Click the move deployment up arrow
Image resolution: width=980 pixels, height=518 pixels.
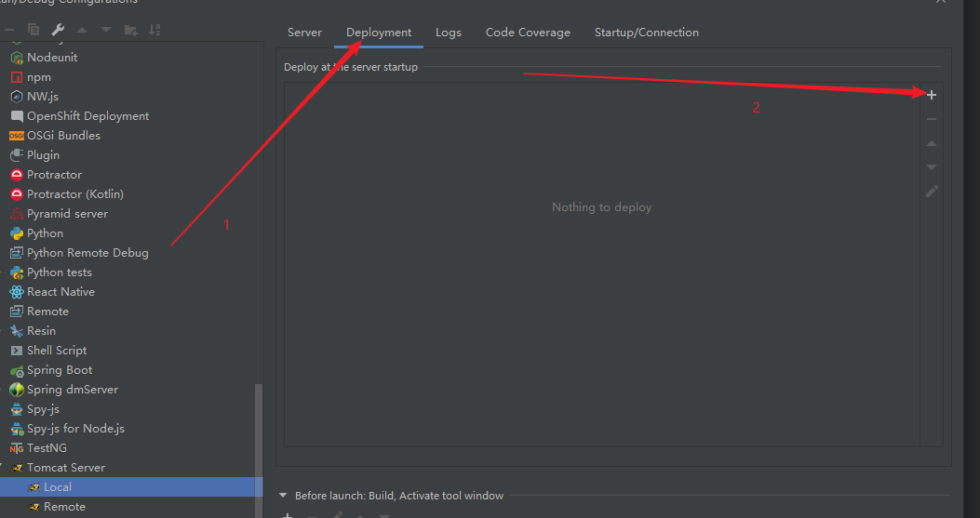click(932, 143)
